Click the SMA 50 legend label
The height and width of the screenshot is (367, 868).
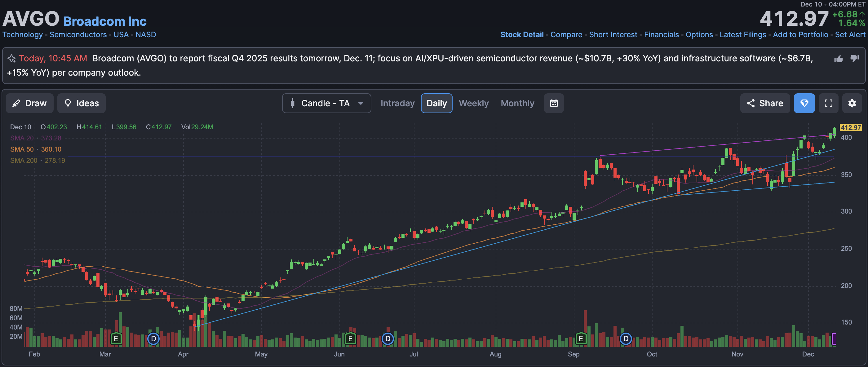click(x=22, y=149)
